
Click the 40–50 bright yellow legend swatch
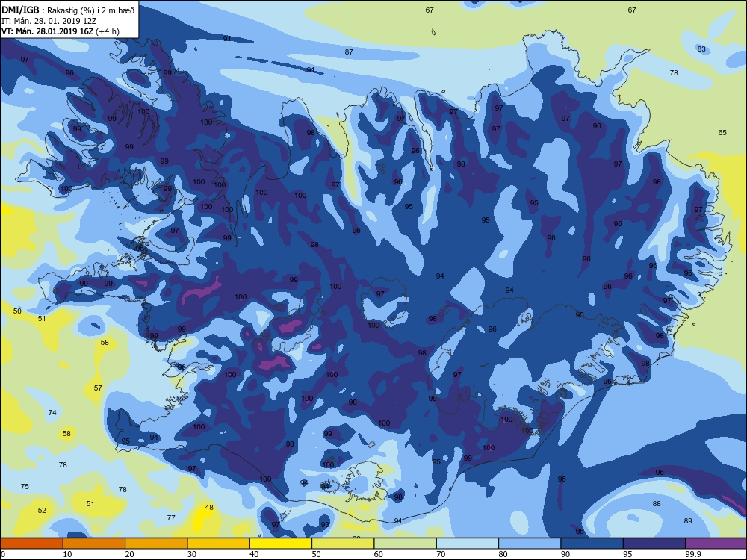[x=281, y=544]
